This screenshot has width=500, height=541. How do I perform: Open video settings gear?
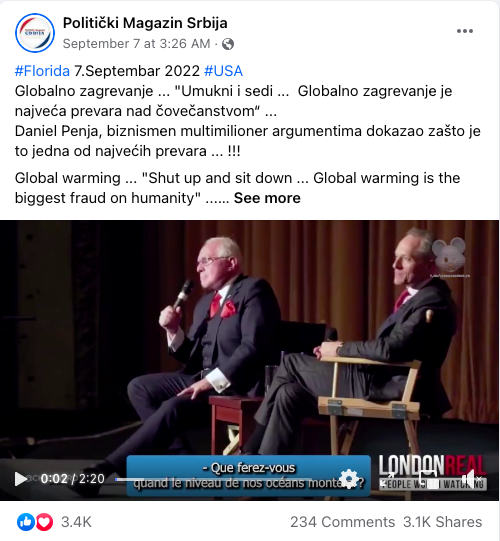(x=349, y=479)
